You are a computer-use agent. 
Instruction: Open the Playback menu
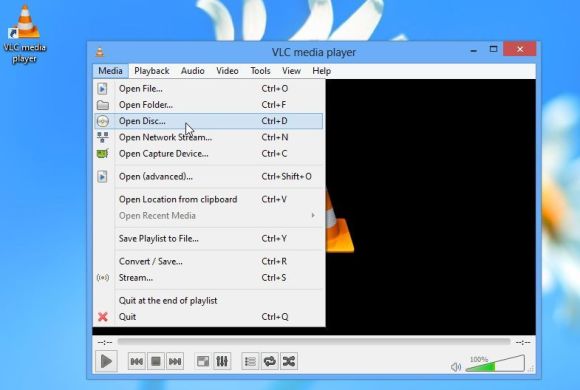[x=152, y=71]
